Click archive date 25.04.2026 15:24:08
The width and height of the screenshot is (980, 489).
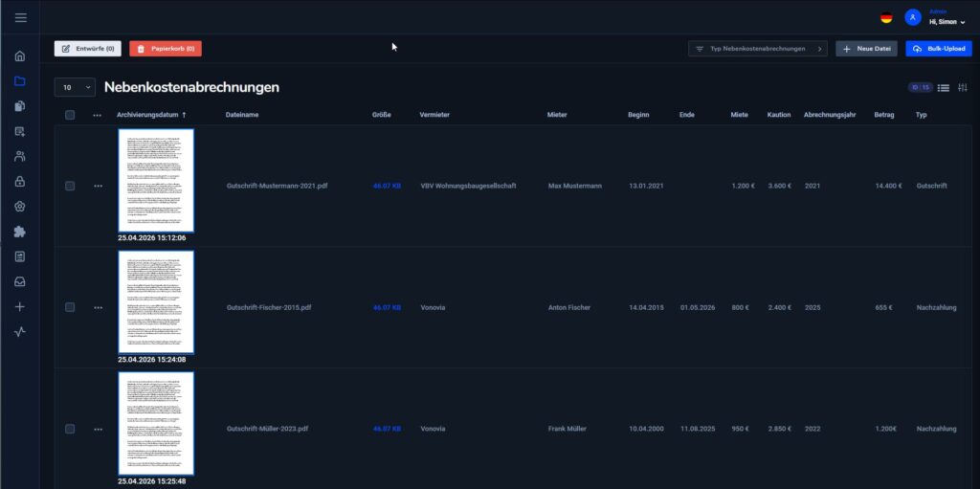click(x=152, y=360)
